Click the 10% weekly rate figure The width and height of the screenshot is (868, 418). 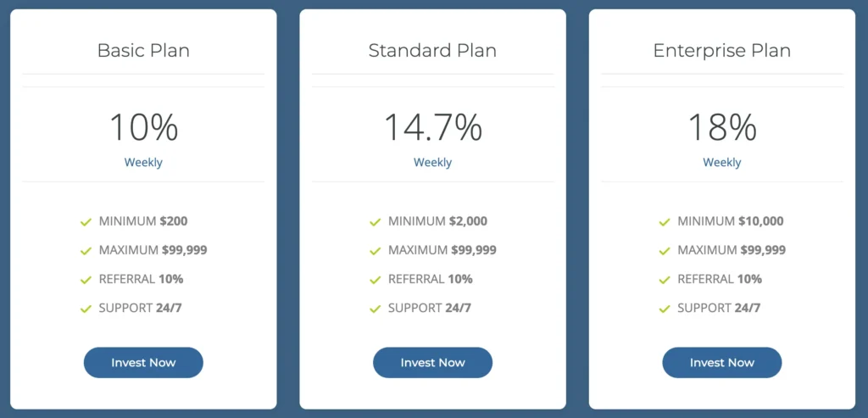tap(143, 127)
